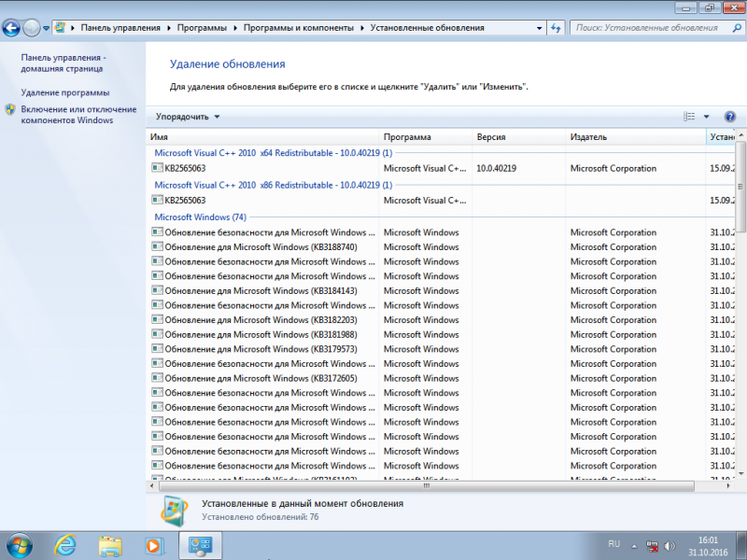
Task: Click version 10.0.40219 cell
Action: 496,169
